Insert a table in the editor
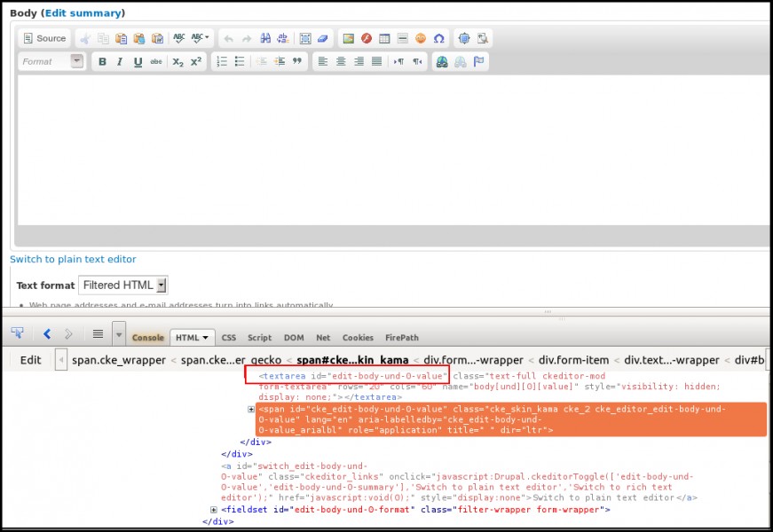 [x=384, y=38]
